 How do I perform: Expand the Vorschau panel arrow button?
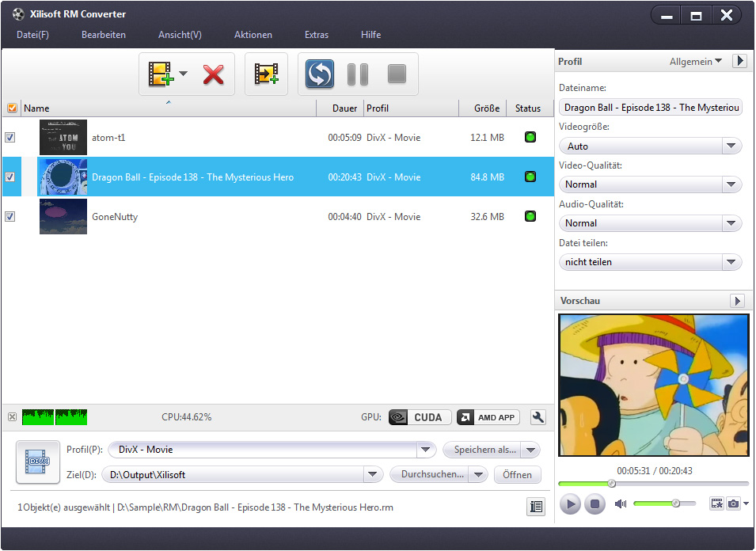pos(737,301)
